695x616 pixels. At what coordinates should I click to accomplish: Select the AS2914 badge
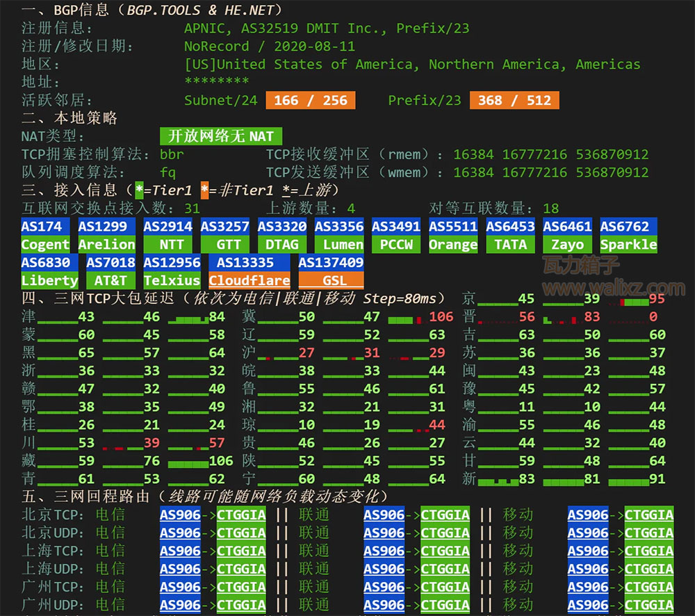pos(167,226)
